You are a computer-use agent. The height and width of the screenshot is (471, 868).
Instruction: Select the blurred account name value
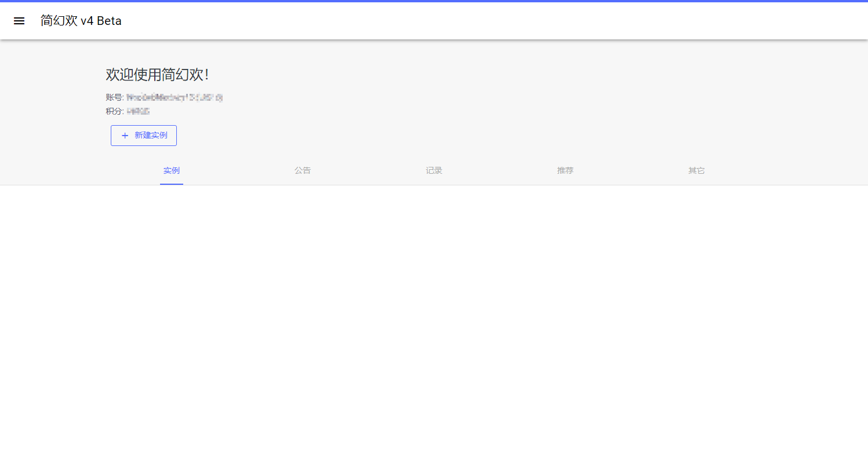(x=175, y=97)
